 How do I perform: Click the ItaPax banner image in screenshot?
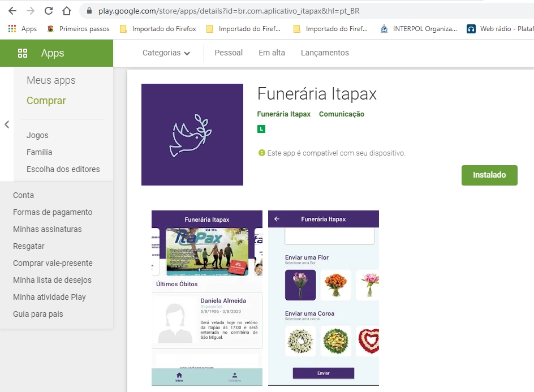[207, 252]
